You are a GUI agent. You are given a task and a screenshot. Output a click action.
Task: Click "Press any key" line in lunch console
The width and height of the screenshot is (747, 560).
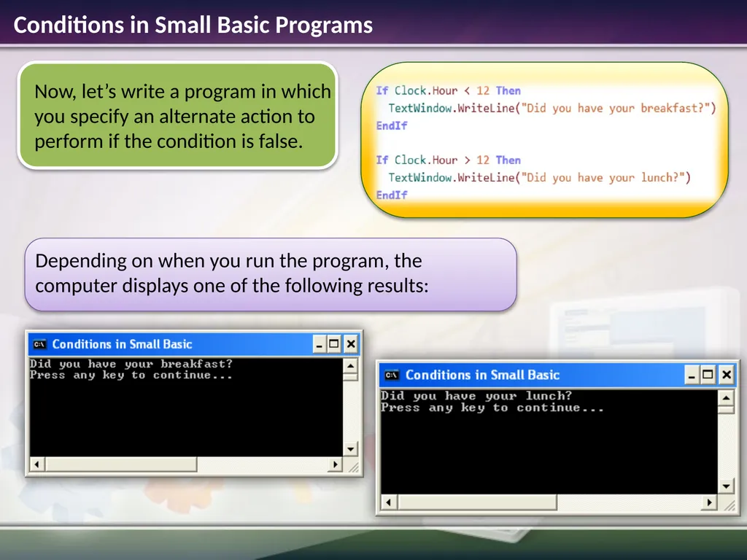(492, 408)
